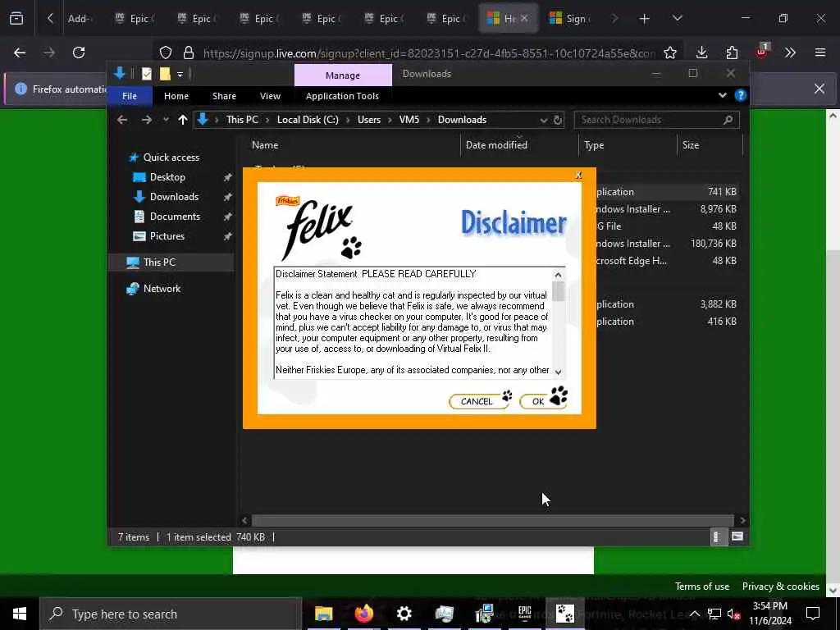Open the View ribbon tab
Viewport: 840px width, 630px height.
[270, 96]
